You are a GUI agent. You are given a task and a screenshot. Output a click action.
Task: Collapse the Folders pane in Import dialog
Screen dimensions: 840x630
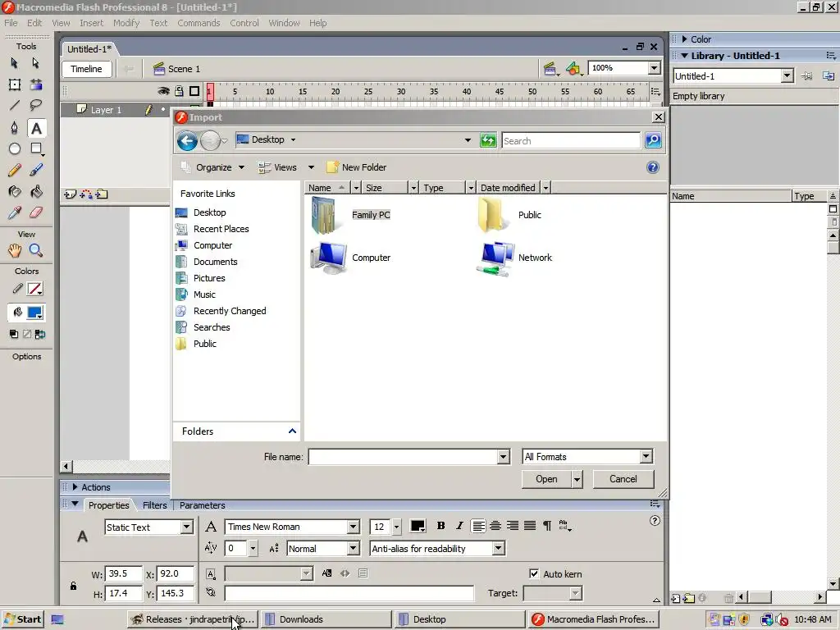coord(293,431)
